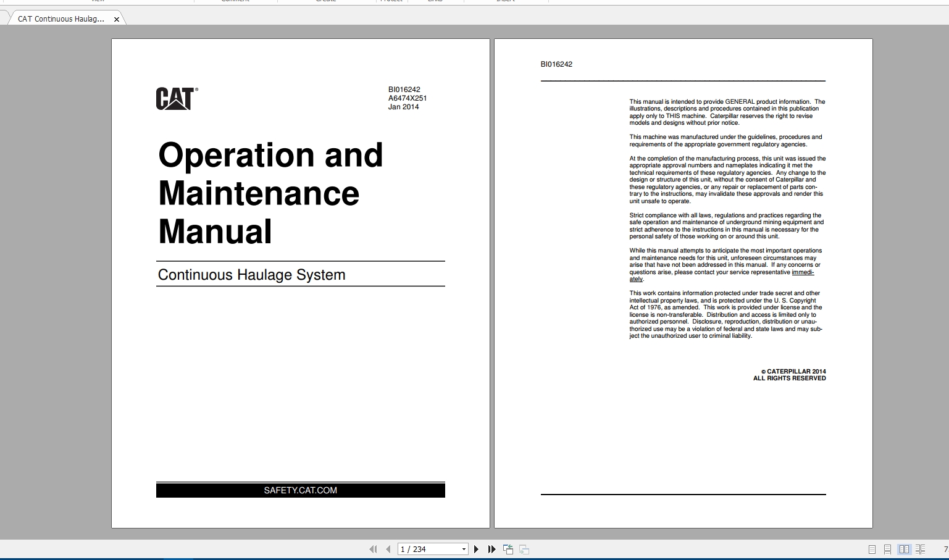Go to the next page

coord(476,549)
